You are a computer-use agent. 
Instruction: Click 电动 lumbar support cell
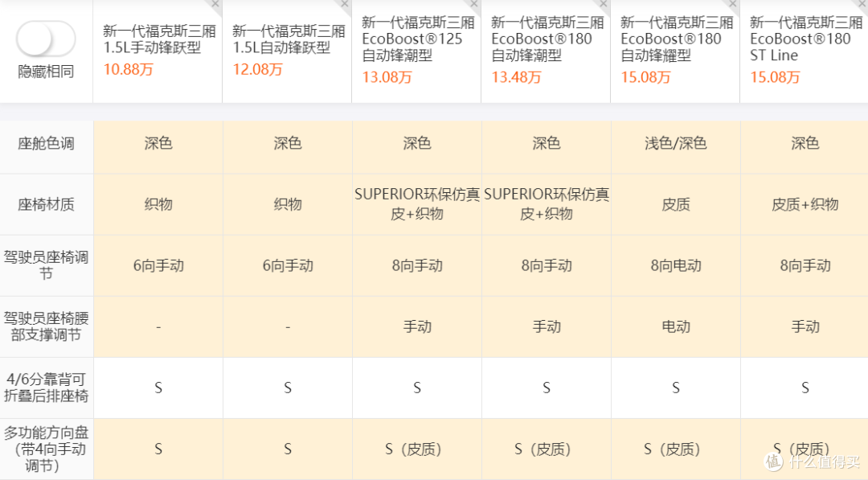pyautogui.click(x=676, y=326)
